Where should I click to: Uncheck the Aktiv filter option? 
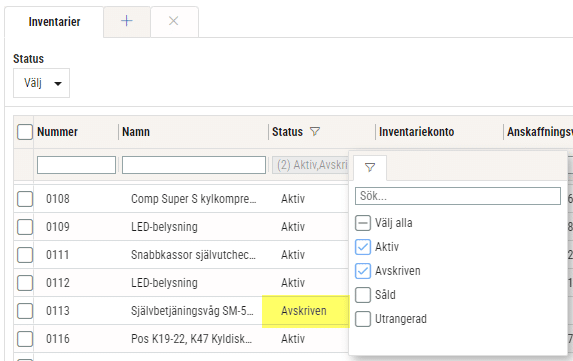[x=363, y=247]
